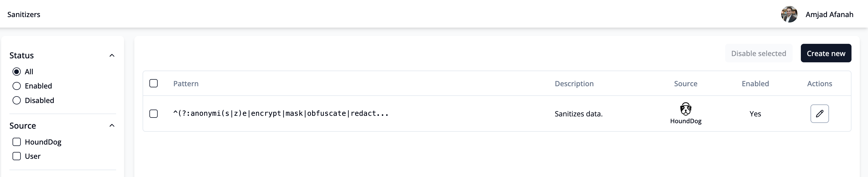
Task: Click the Disable selected button
Action: coord(758,53)
